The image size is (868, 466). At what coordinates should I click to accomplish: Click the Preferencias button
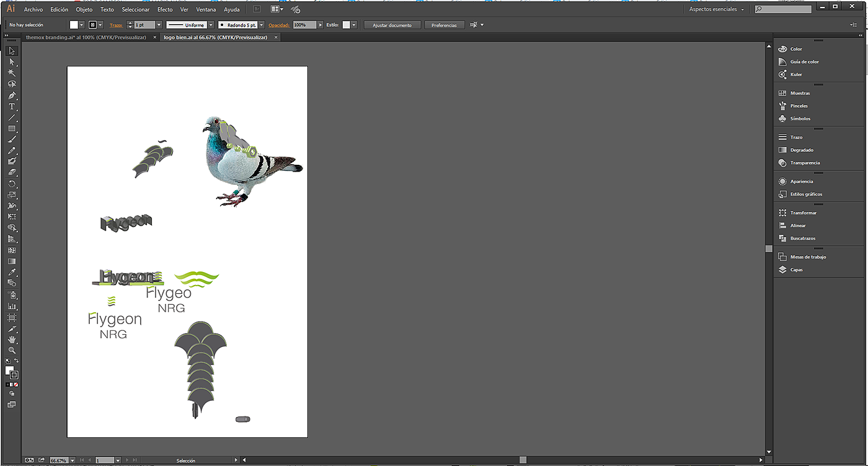(x=444, y=25)
